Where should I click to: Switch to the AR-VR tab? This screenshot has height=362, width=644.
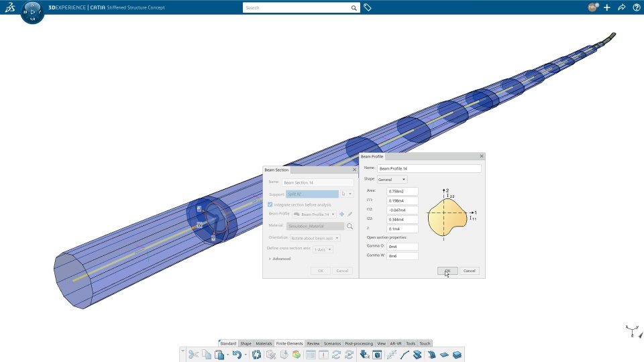pyautogui.click(x=396, y=343)
